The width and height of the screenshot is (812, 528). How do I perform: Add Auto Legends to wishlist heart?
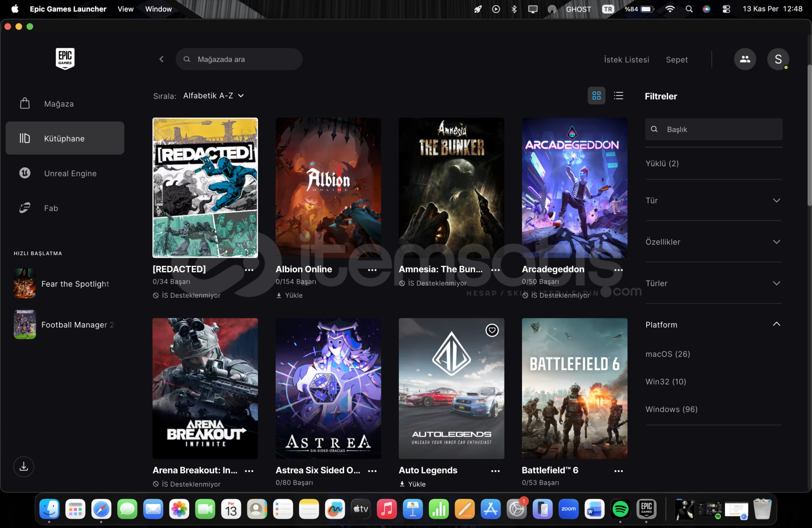click(492, 330)
